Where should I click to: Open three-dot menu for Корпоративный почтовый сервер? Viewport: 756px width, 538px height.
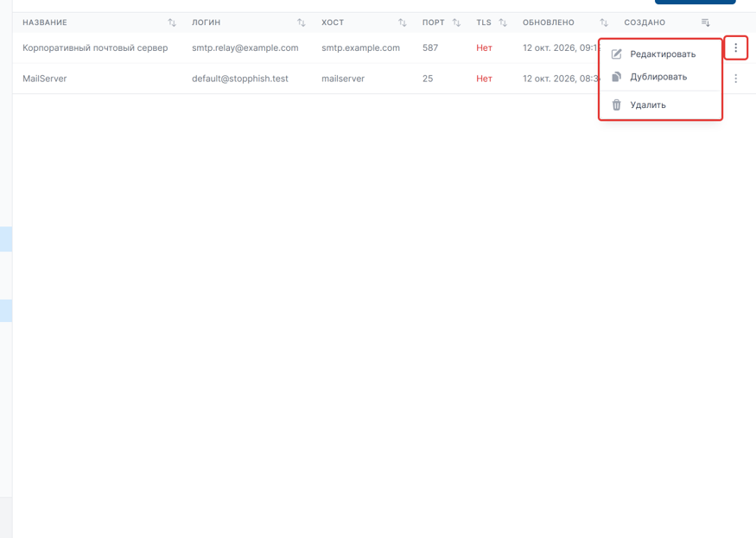click(736, 47)
